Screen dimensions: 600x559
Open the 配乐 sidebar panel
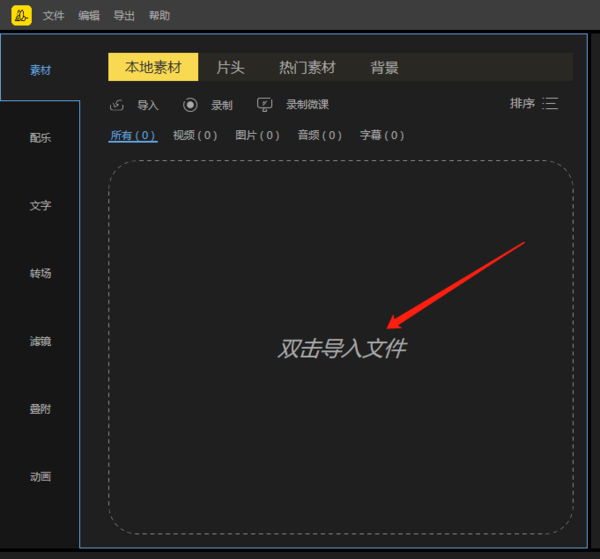click(40, 138)
